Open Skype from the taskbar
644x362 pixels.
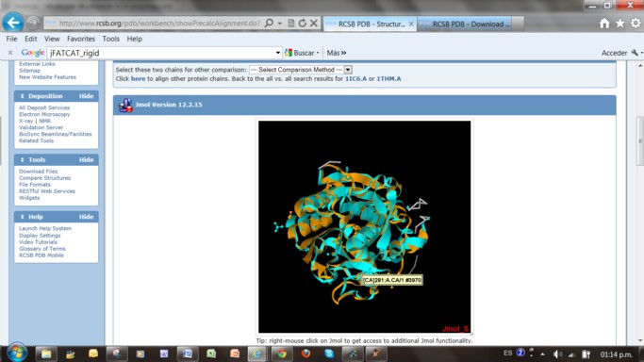tap(328, 354)
